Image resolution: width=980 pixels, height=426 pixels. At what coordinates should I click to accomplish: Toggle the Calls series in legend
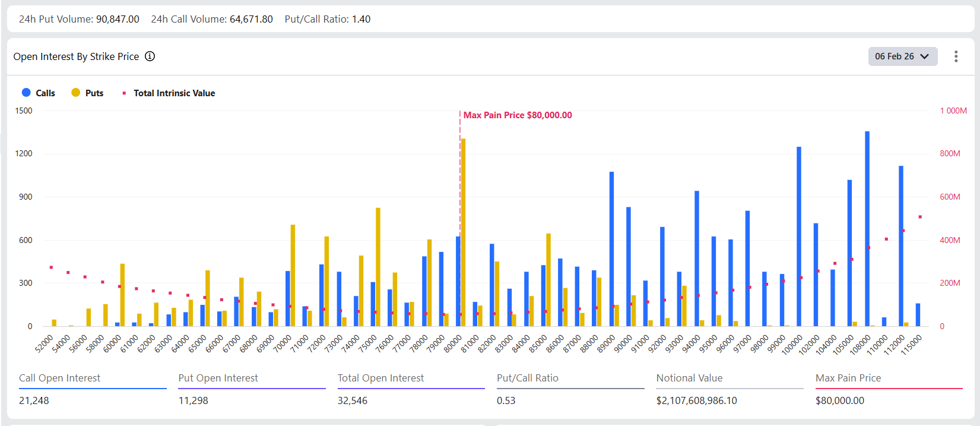pyautogui.click(x=39, y=93)
